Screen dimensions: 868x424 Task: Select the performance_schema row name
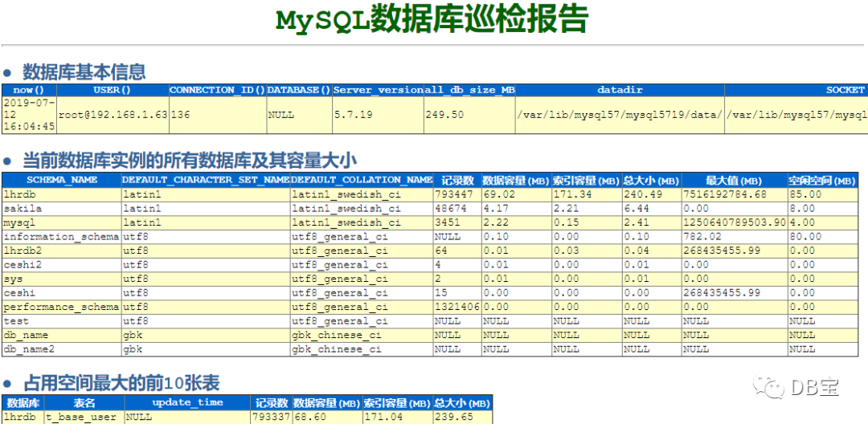click(x=62, y=307)
